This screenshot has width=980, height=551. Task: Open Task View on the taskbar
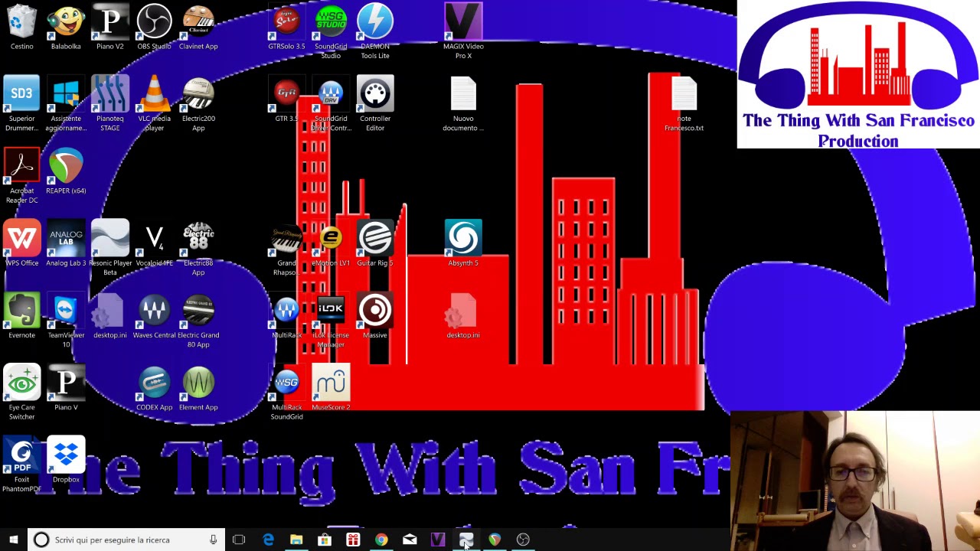[x=239, y=540]
